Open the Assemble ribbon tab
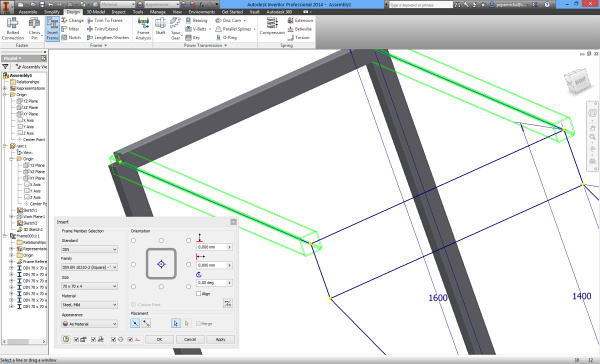Screen dimensions: 600x364 (28, 12)
